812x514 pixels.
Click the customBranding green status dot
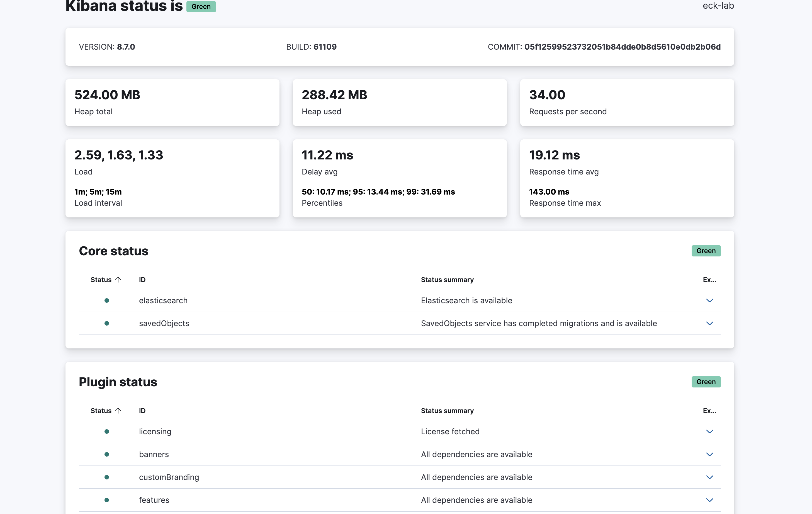106,477
